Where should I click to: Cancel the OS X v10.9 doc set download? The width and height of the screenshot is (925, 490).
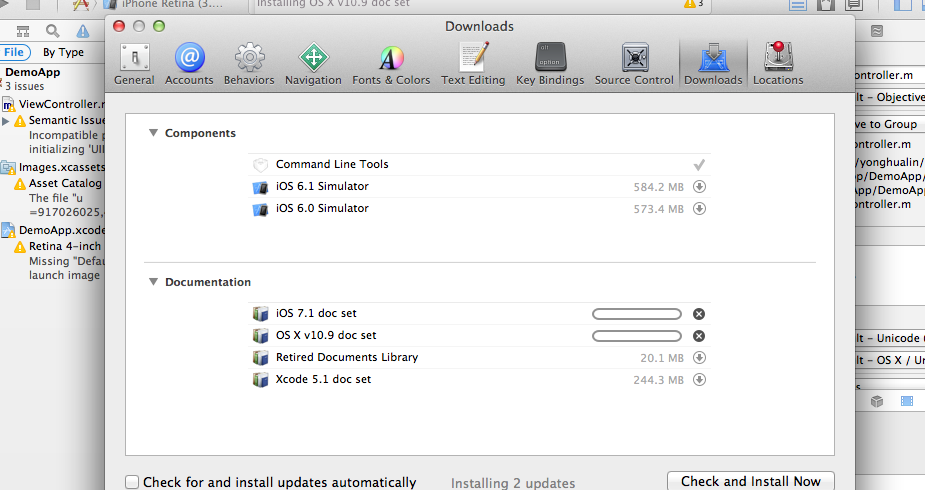pyautogui.click(x=699, y=336)
